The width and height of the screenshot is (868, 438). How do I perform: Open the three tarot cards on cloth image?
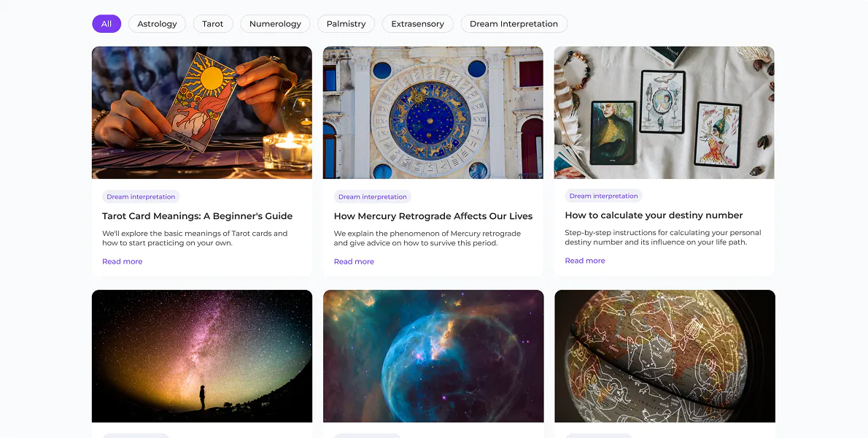(664, 112)
